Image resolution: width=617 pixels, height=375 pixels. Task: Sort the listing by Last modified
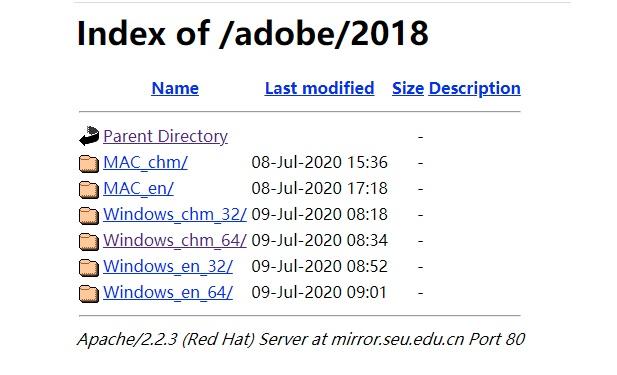pos(320,88)
